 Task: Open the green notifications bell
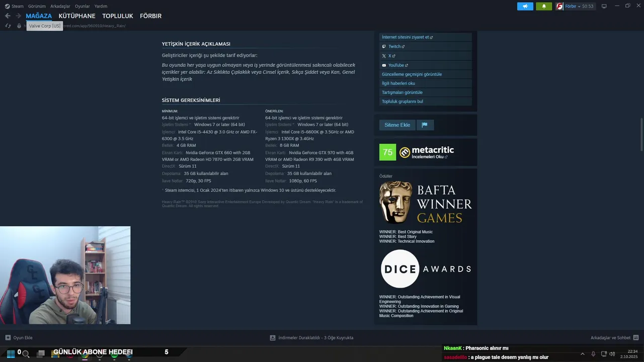(544, 7)
